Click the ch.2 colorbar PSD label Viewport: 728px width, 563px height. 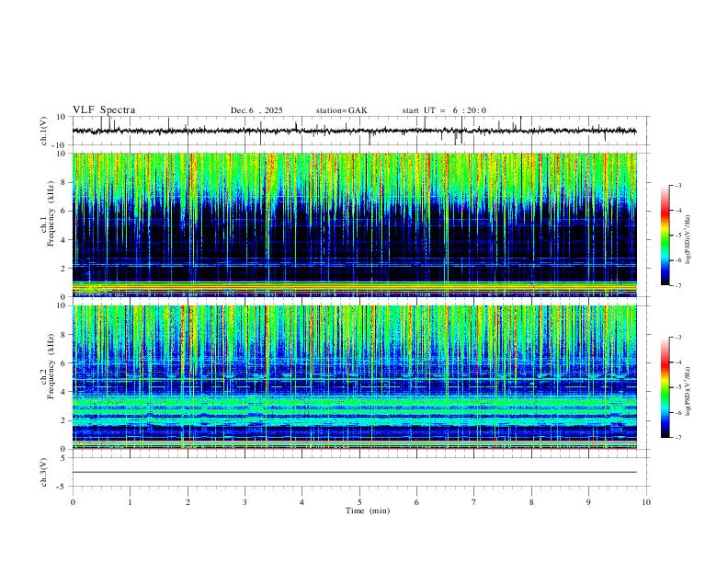pyautogui.click(x=688, y=391)
